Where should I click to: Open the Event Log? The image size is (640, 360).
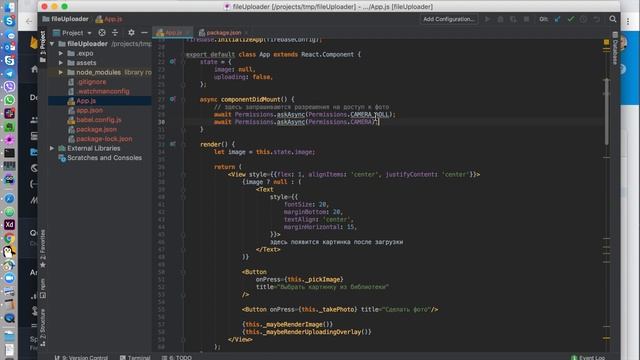(x=588, y=357)
